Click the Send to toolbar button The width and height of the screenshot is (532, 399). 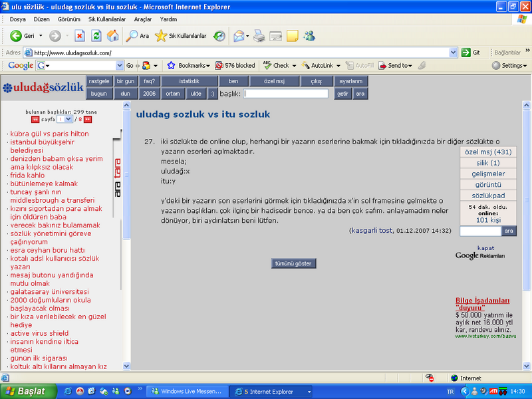(x=395, y=65)
